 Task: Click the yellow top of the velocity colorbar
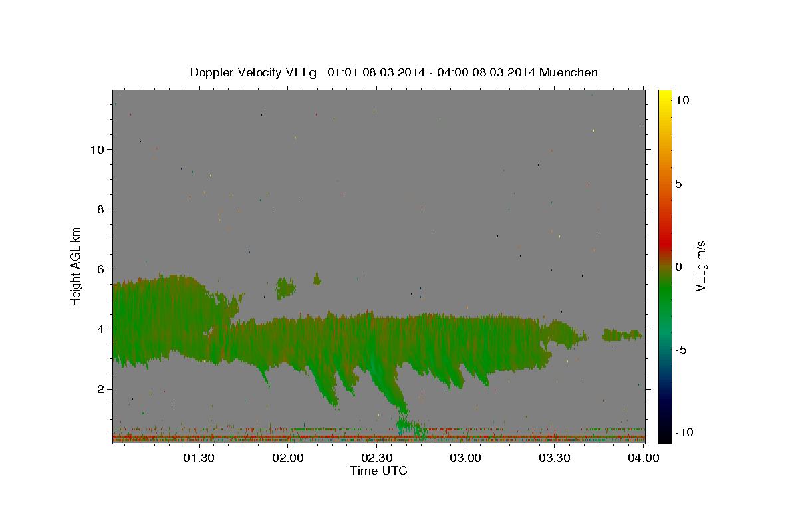tap(664, 96)
